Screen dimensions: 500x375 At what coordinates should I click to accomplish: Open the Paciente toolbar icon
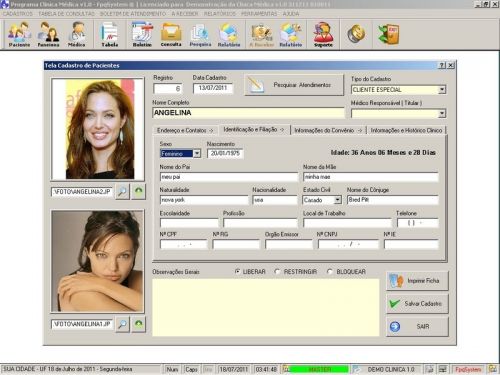19,34
